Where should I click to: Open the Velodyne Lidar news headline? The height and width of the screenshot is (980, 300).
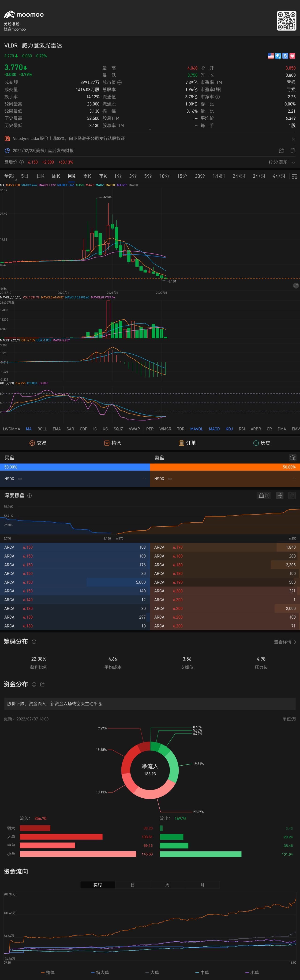click(69, 139)
